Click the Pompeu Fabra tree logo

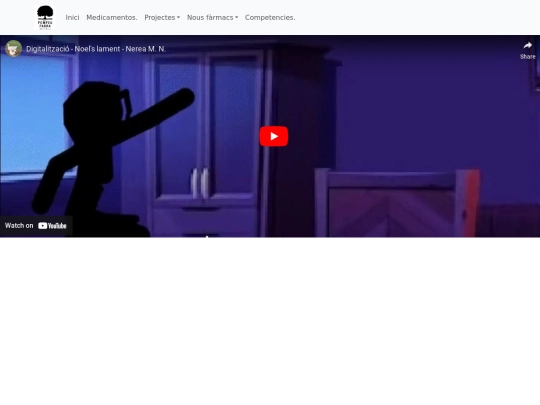point(45,18)
